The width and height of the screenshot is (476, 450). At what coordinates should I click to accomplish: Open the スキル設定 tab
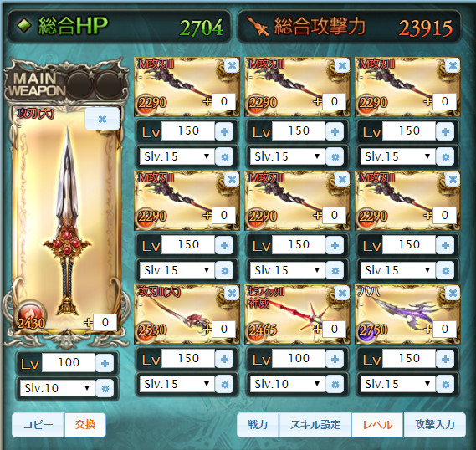315,425
